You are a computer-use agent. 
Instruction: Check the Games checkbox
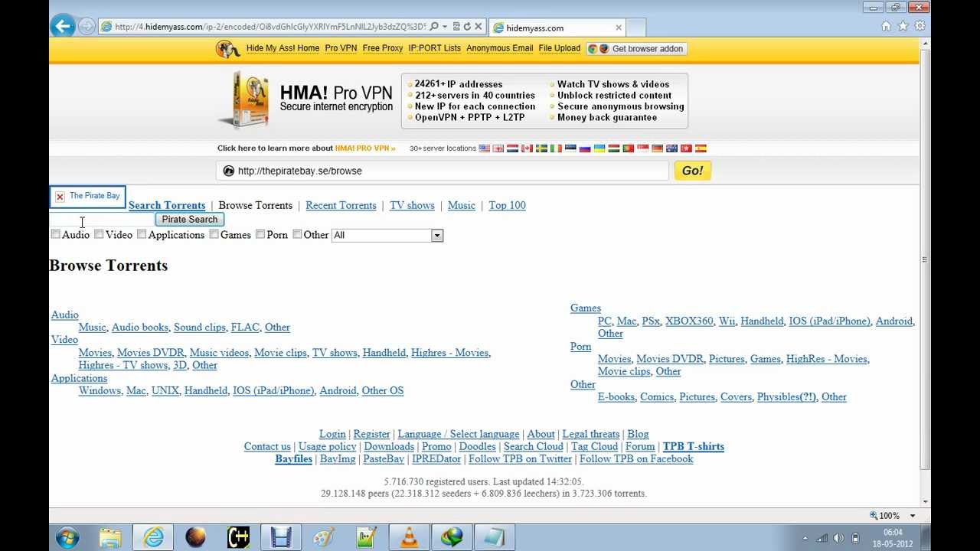pos(214,234)
